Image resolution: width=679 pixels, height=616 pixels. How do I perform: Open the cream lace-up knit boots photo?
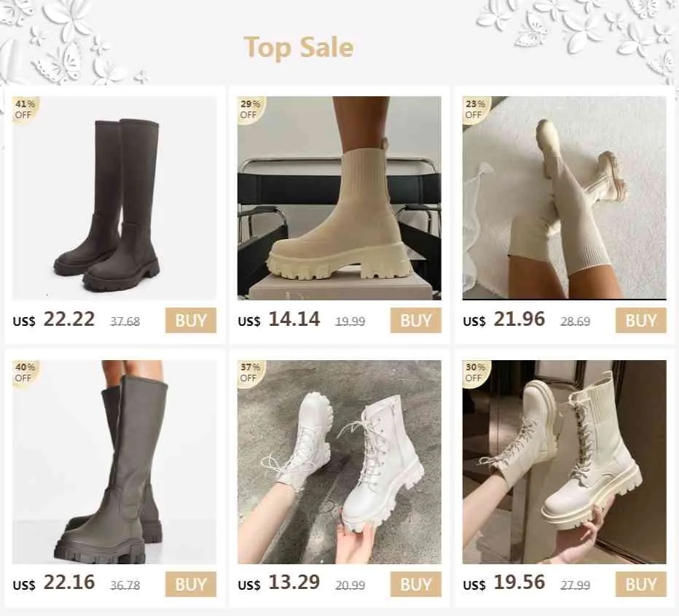[564, 461]
